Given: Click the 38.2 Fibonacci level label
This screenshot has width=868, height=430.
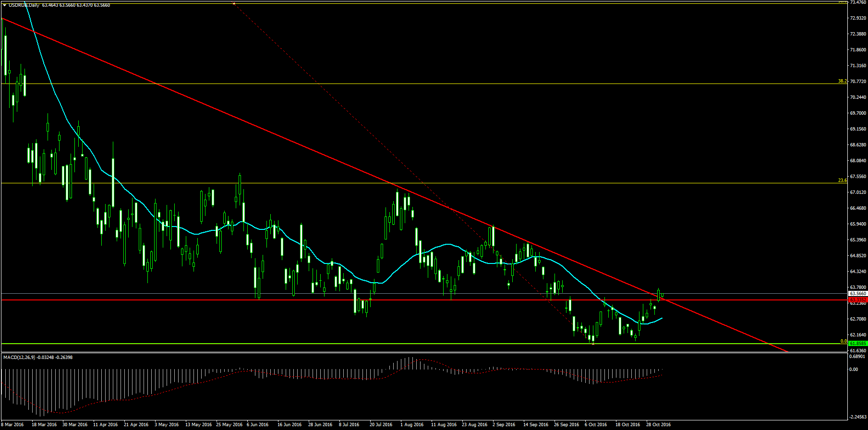Looking at the screenshot, I should tap(842, 81).
